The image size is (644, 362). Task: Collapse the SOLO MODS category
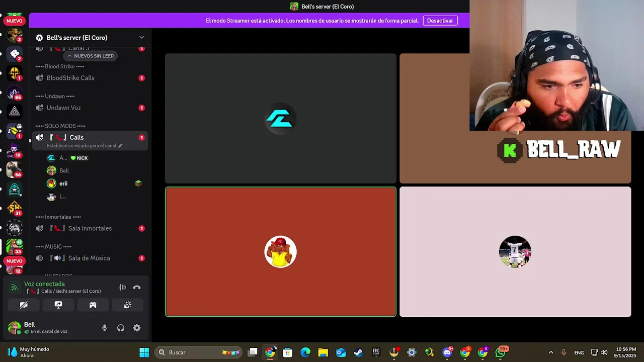[60, 126]
